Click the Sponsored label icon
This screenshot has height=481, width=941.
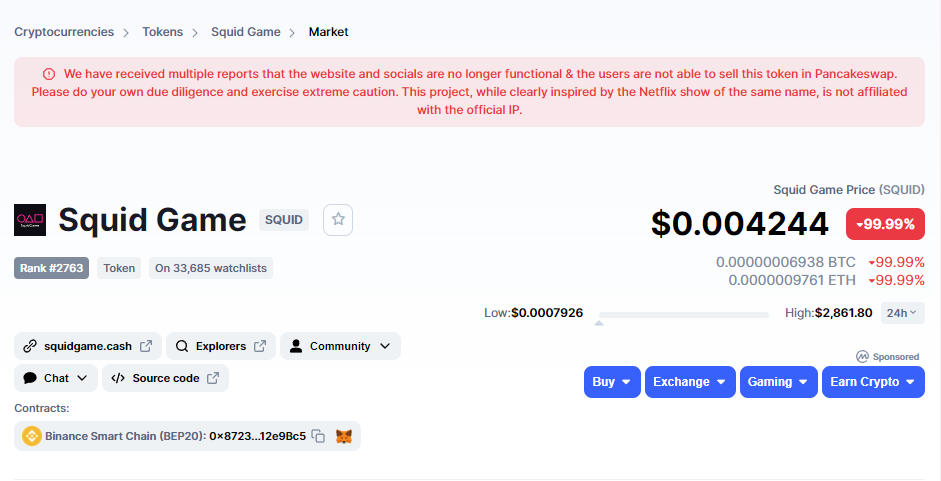pos(862,357)
